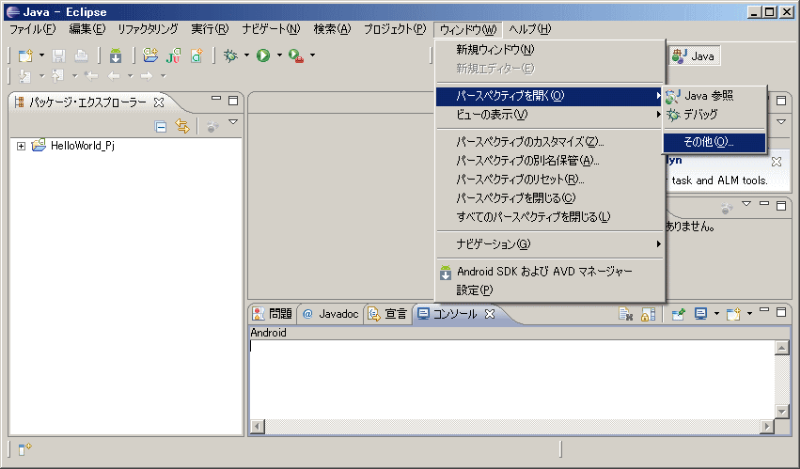Open the Search menu (検索)
Screen dimensions: 800x469
click(x=332, y=29)
